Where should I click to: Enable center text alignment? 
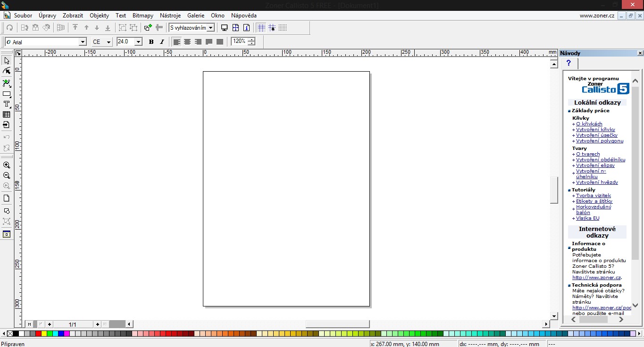[x=187, y=42]
